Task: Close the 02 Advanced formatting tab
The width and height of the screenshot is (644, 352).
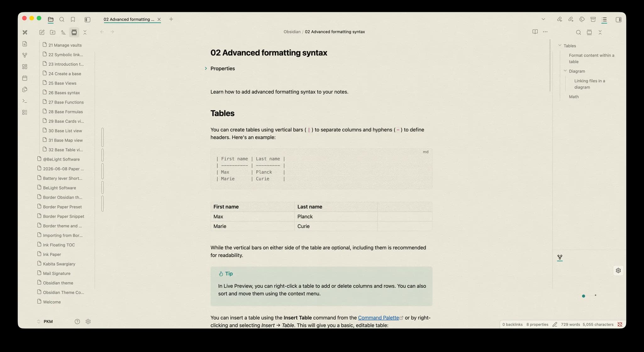Action: pos(159,20)
